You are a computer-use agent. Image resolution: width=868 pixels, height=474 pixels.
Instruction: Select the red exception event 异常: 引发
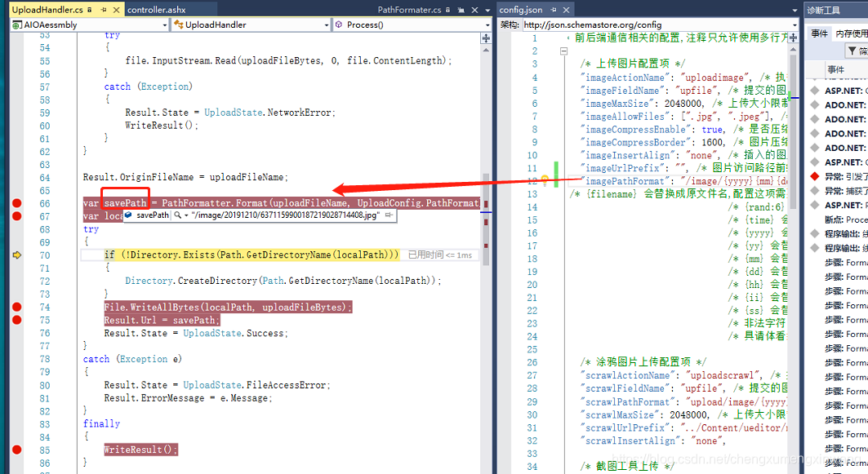tap(839, 176)
